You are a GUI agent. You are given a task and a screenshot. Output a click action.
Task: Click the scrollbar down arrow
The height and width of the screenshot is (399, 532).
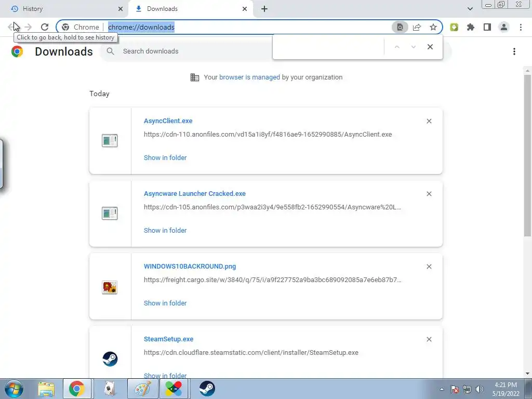(527, 374)
